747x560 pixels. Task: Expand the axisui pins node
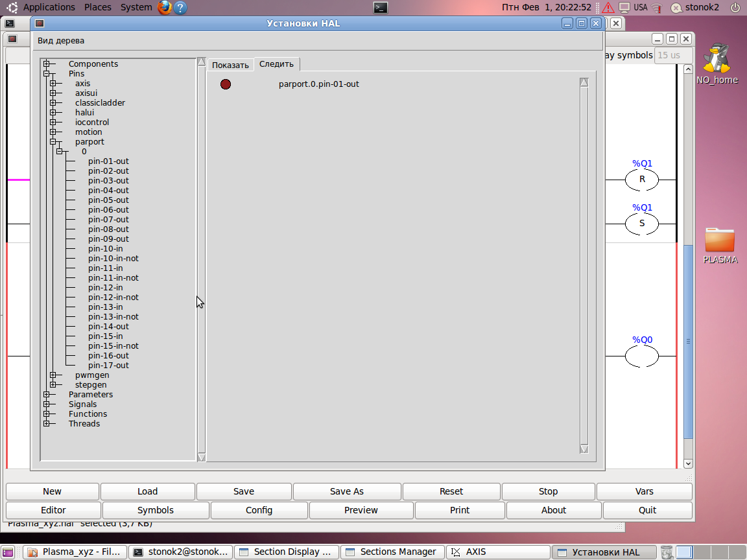(x=53, y=93)
